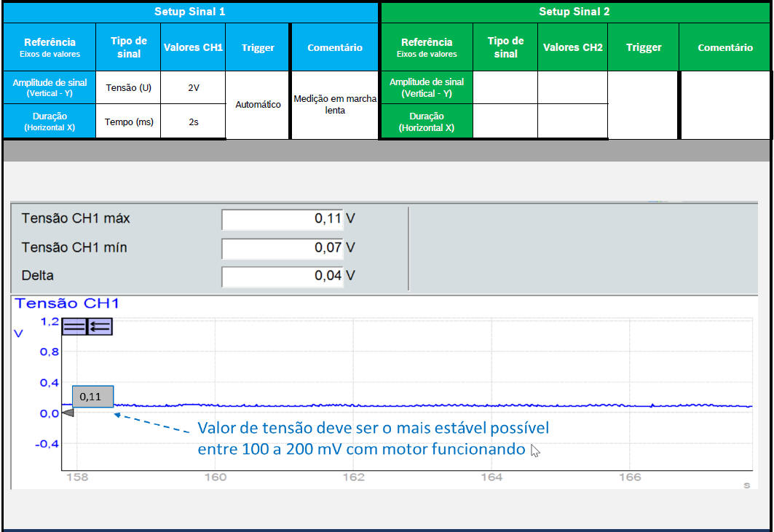Click the Automático trigger cell

pyautogui.click(x=258, y=105)
